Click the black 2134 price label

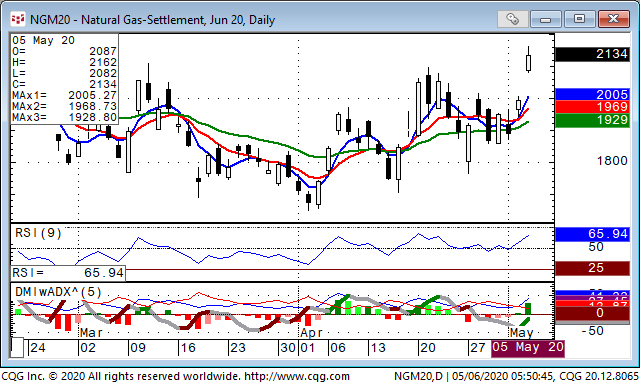tap(592, 54)
